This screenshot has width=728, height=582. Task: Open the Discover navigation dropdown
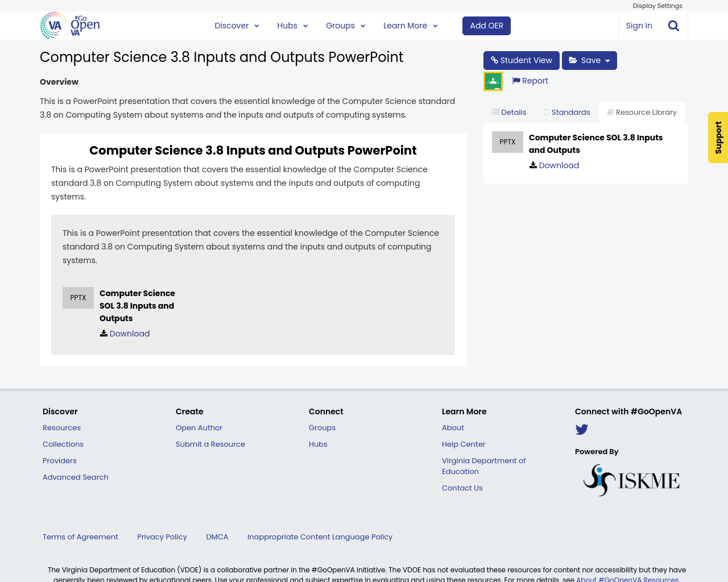pyautogui.click(x=235, y=25)
